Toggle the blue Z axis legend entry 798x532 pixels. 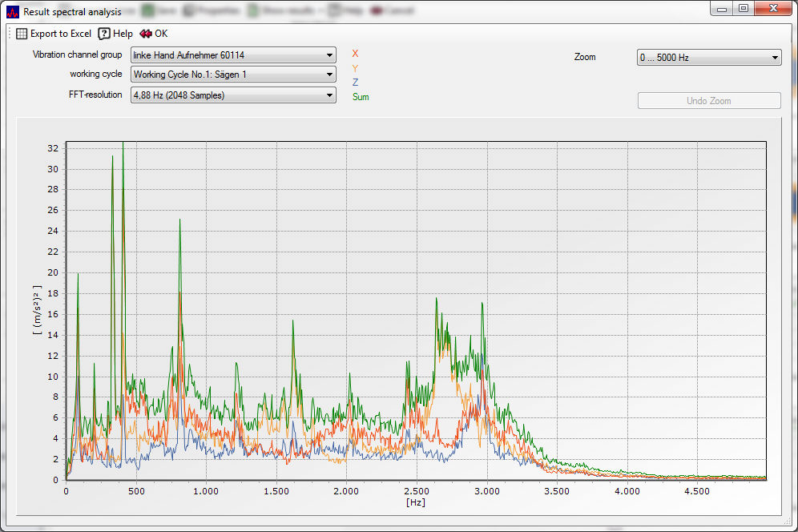click(x=355, y=83)
